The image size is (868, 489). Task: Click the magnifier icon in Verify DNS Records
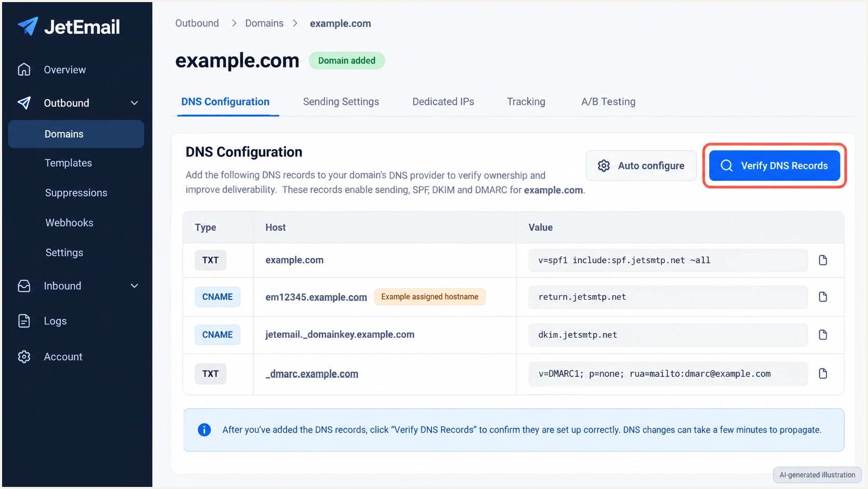tap(727, 166)
